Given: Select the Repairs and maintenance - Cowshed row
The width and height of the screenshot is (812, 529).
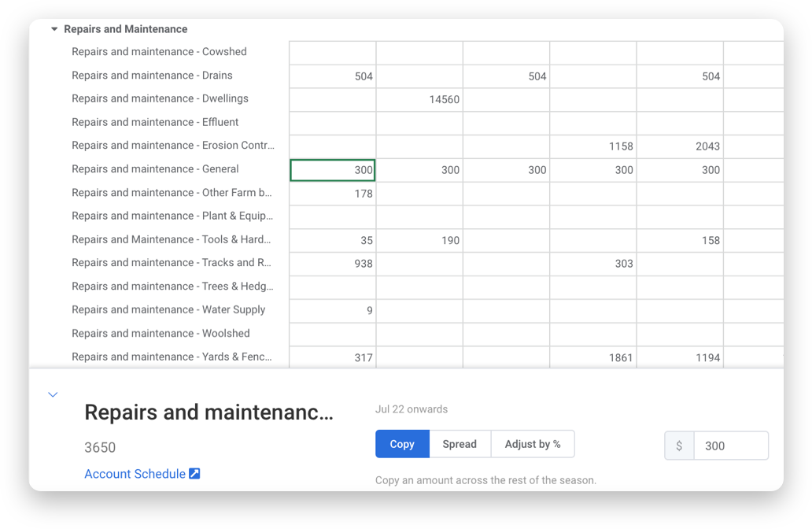Looking at the screenshot, I should [x=159, y=51].
